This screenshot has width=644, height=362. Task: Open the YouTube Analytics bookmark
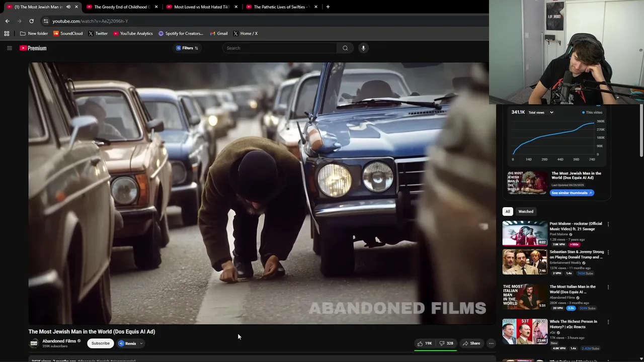click(133, 34)
